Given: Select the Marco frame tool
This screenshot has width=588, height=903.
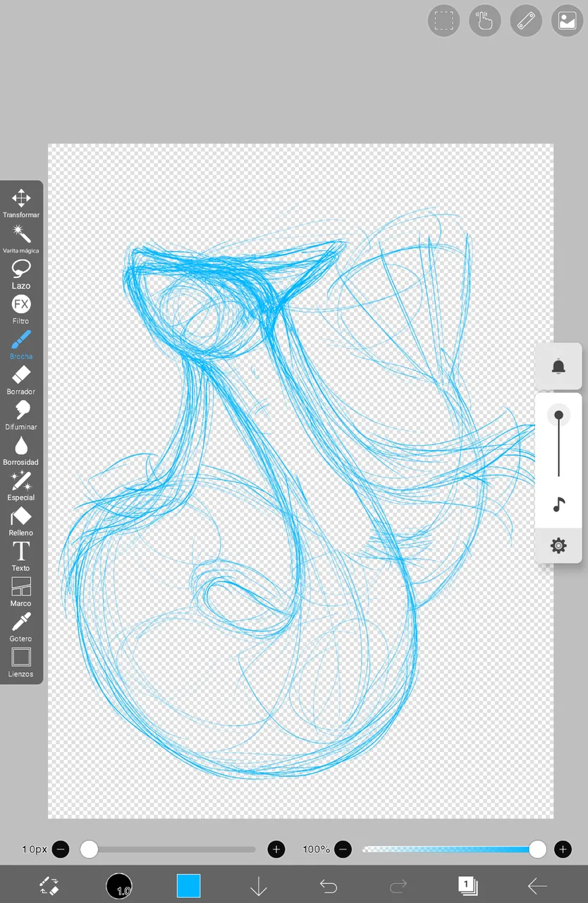Looking at the screenshot, I should point(21,592).
